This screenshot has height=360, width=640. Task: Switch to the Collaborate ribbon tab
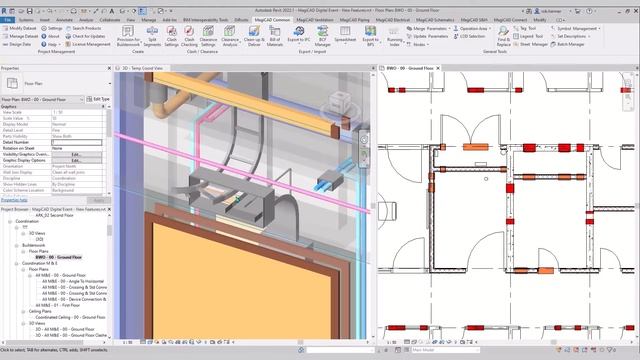click(110, 20)
